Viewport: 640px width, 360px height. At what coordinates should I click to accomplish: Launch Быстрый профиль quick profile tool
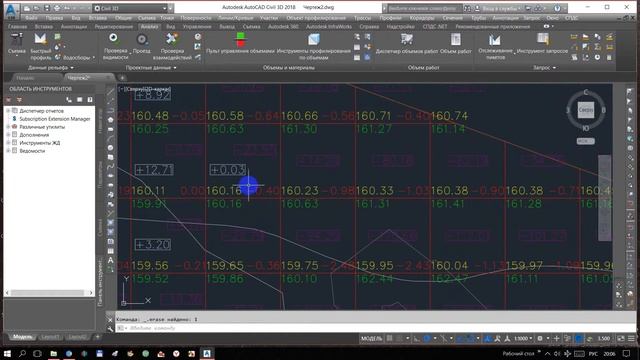click(x=40, y=46)
